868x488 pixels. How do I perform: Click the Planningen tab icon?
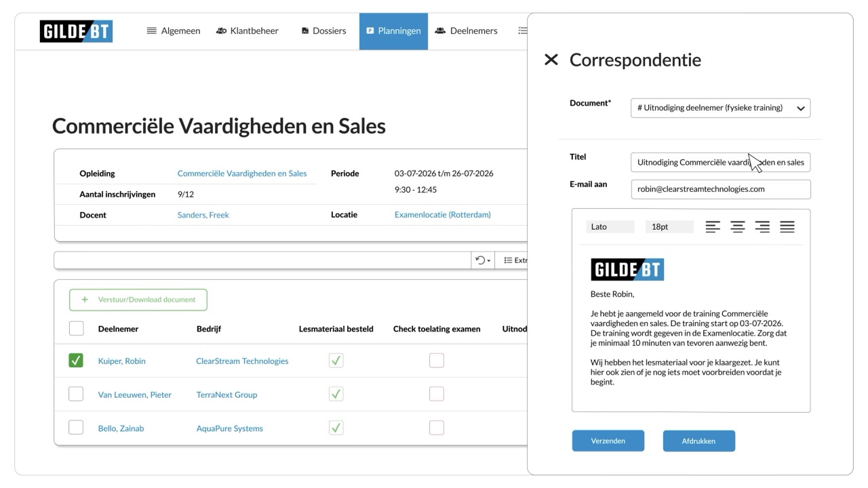pyautogui.click(x=370, y=30)
